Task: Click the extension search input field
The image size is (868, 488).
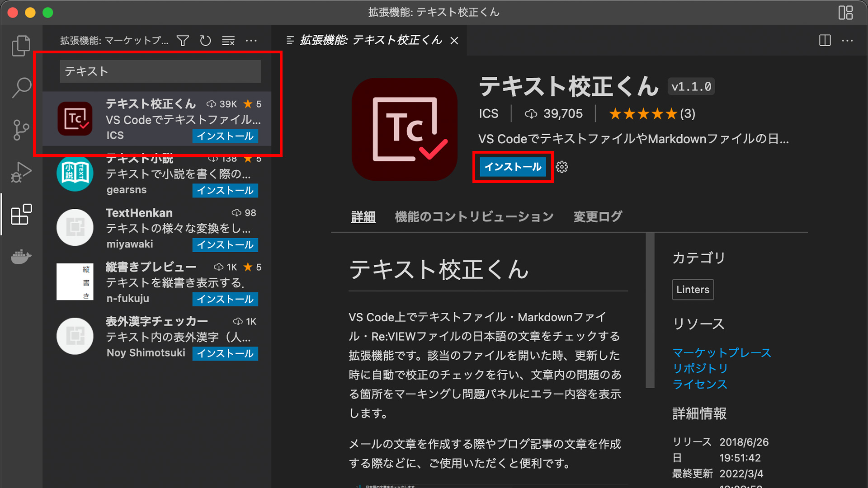Action: click(x=160, y=71)
